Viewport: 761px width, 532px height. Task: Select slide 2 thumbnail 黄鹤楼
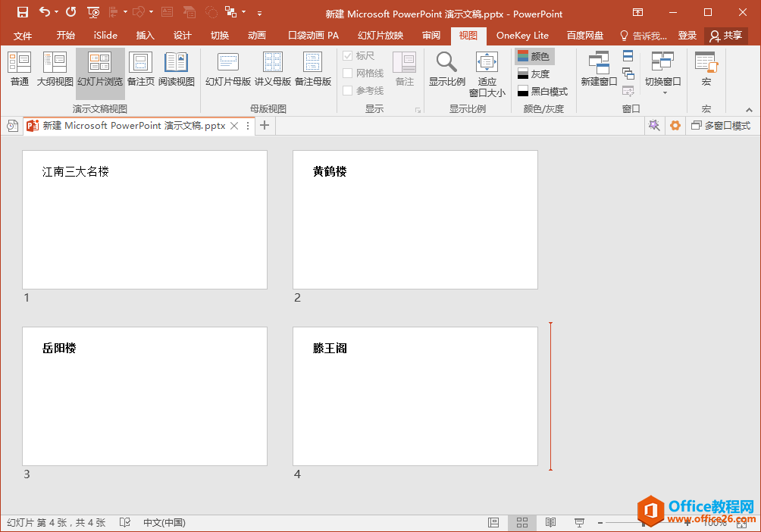(x=415, y=220)
